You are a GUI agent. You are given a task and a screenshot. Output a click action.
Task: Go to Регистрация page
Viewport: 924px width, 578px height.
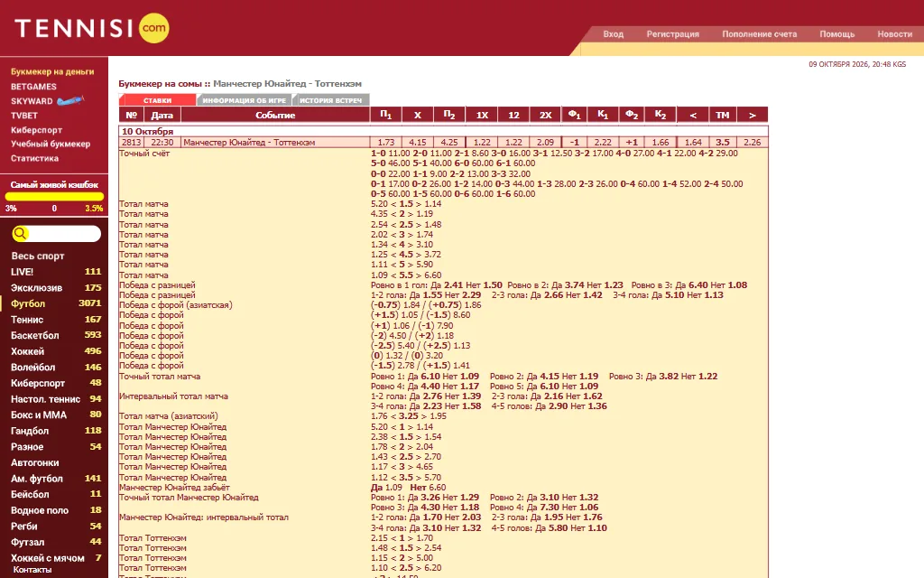(x=672, y=34)
